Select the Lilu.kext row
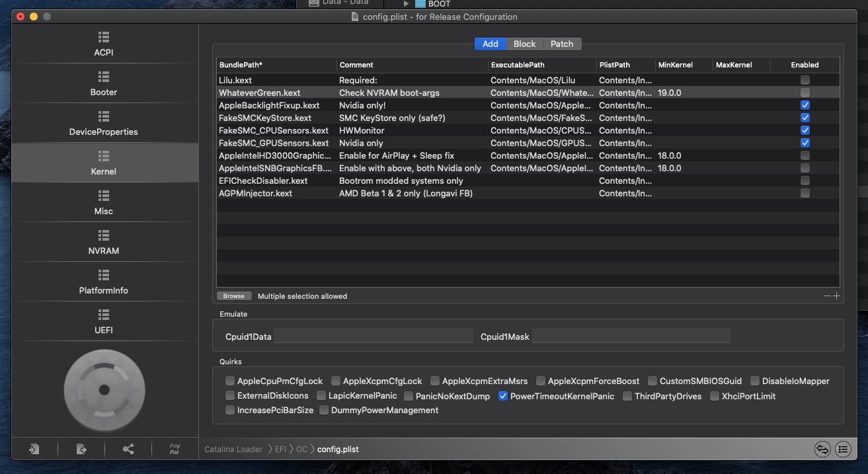This screenshot has height=474, width=868. [528, 80]
